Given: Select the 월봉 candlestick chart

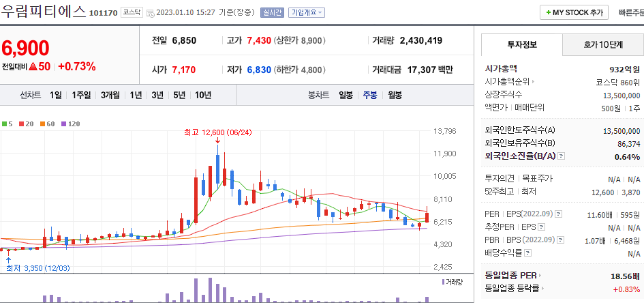Looking at the screenshot, I should point(395,96).
